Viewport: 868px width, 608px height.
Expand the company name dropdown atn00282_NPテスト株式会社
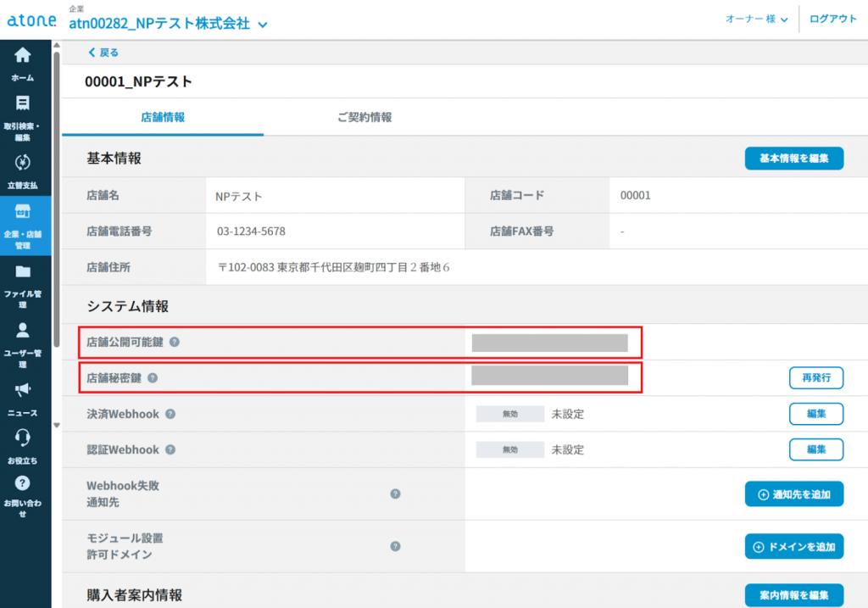[x=262, y=25]
